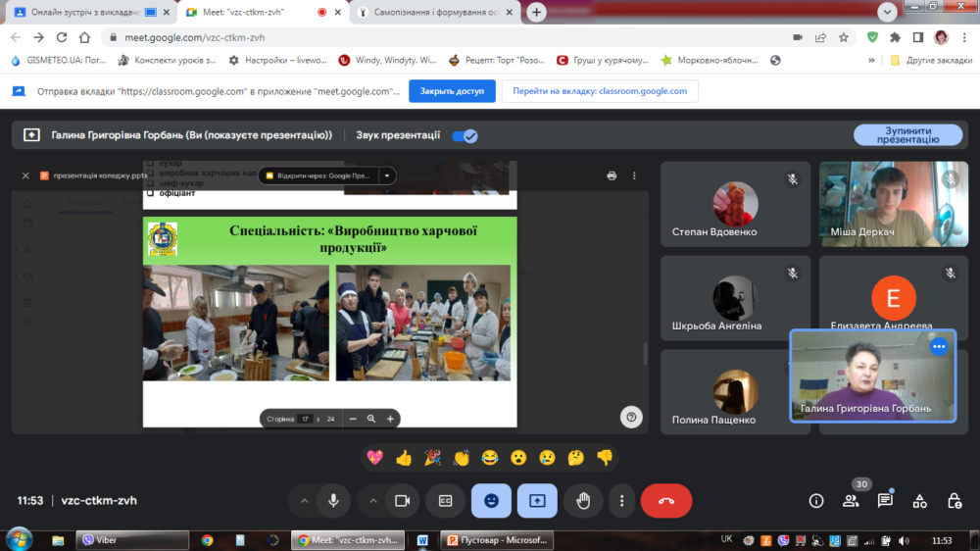Send the surprised face reaction
Viewport: 980px width, 551px height.
tap(518, 458)
